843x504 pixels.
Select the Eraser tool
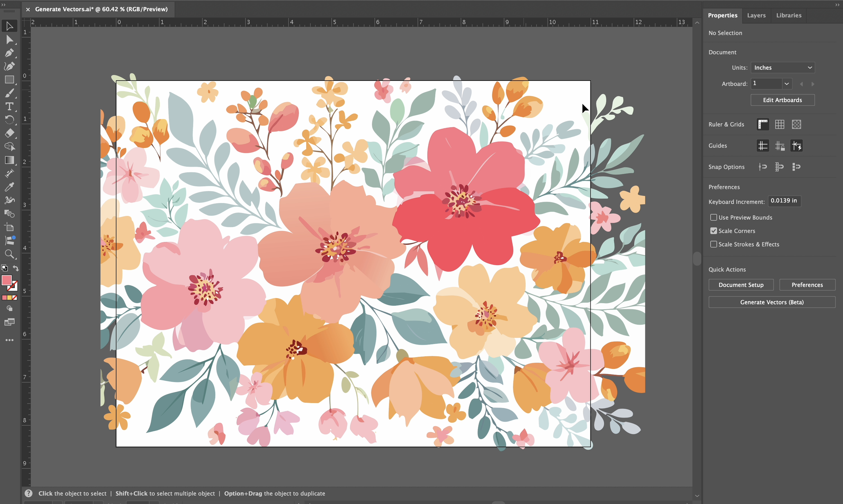click(x=9, y=133)
